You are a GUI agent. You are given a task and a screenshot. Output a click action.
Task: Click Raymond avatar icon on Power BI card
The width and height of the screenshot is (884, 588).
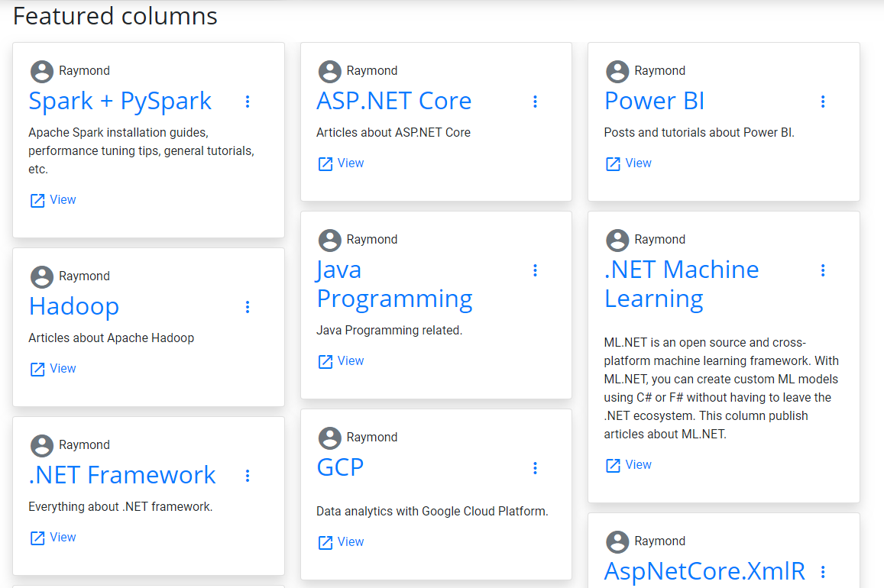pos(617,72)
